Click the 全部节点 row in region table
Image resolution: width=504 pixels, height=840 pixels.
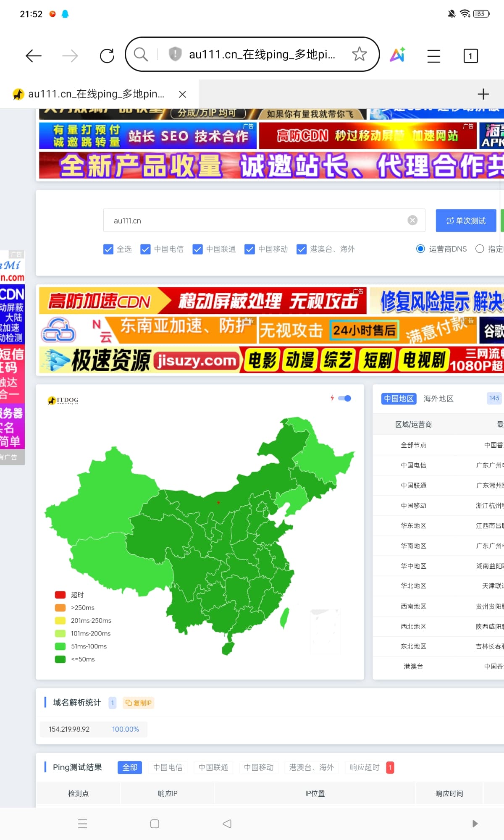point(438,445)
